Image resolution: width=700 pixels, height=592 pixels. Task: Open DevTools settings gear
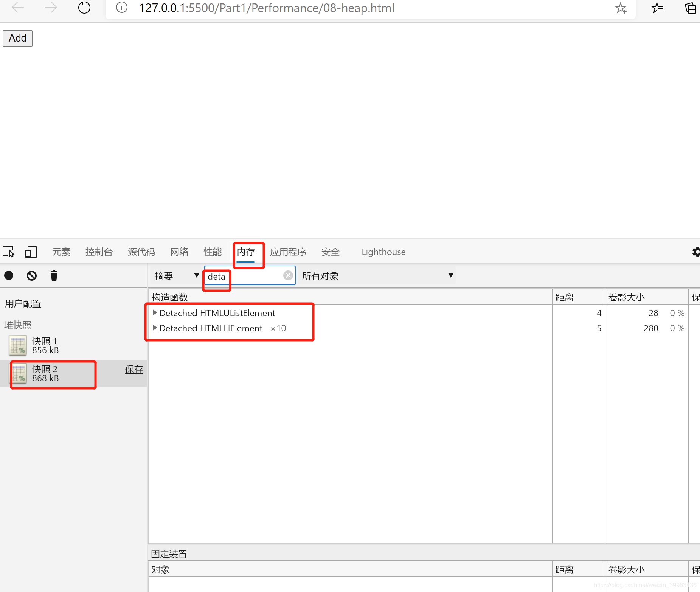point(695,252)
